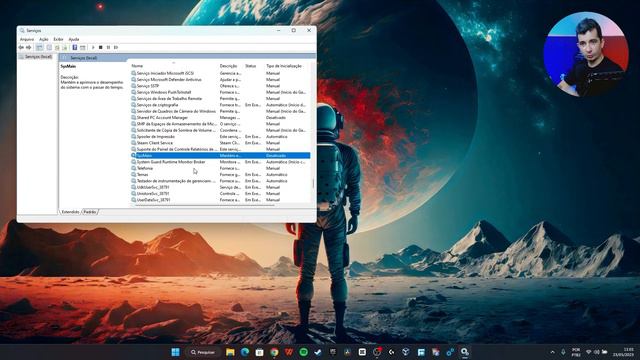Select the Telefonia service row
This screenshot has height=360, width=640.
coord(220,168)
